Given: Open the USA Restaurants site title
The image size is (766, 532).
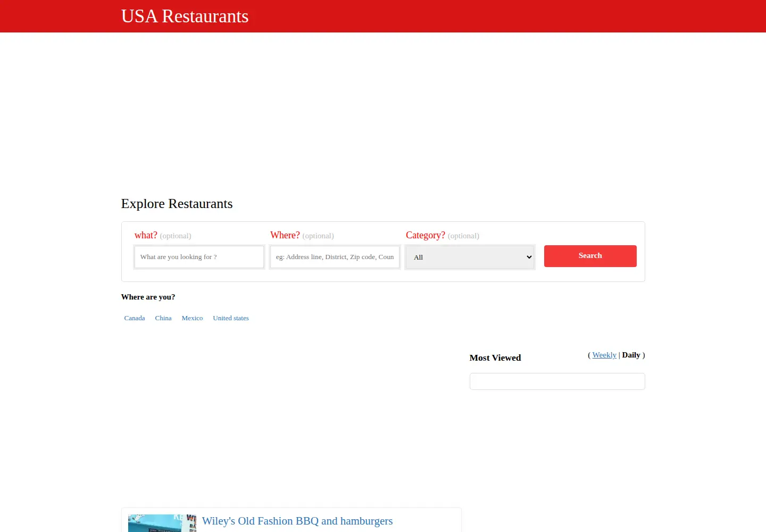Looking at the screenshot, I should (185, 16).
